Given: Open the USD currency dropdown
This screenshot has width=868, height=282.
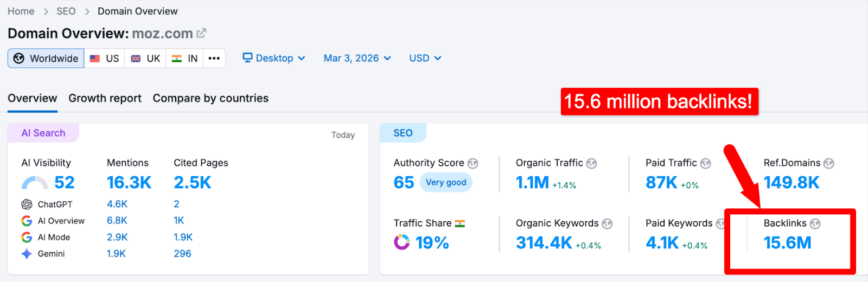Looking at the screenshot, I should (x=425, y=58).
